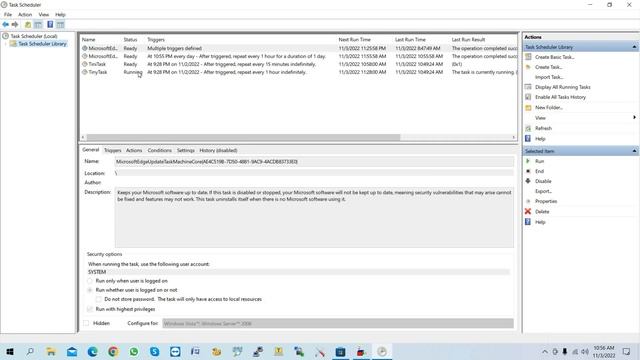Image resolution: width=640 pixels, height=360 pixels.
Task: Open File Explorer from the taskbar
Action: 51,351
